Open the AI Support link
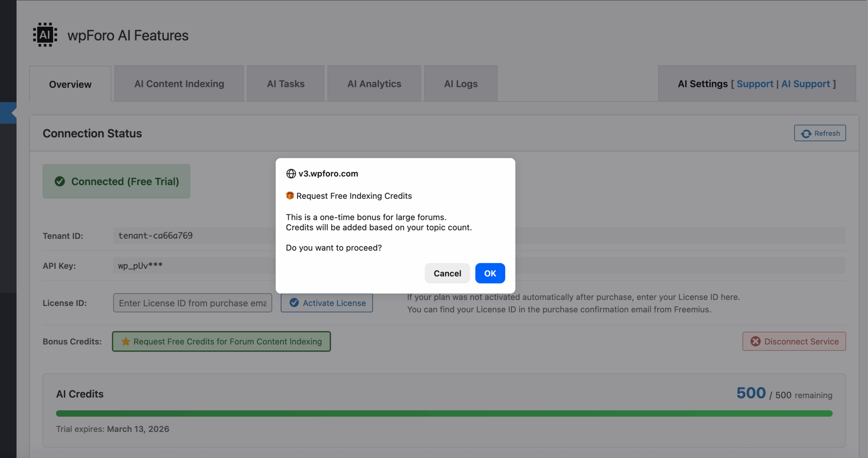868x458 pixels. pyautogui.click(x=805, y=84)
